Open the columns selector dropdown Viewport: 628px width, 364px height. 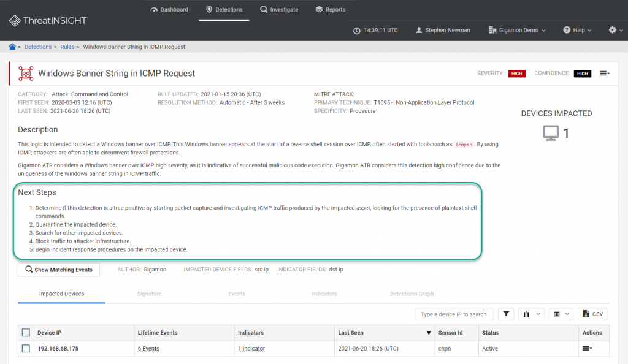[532, 314]
